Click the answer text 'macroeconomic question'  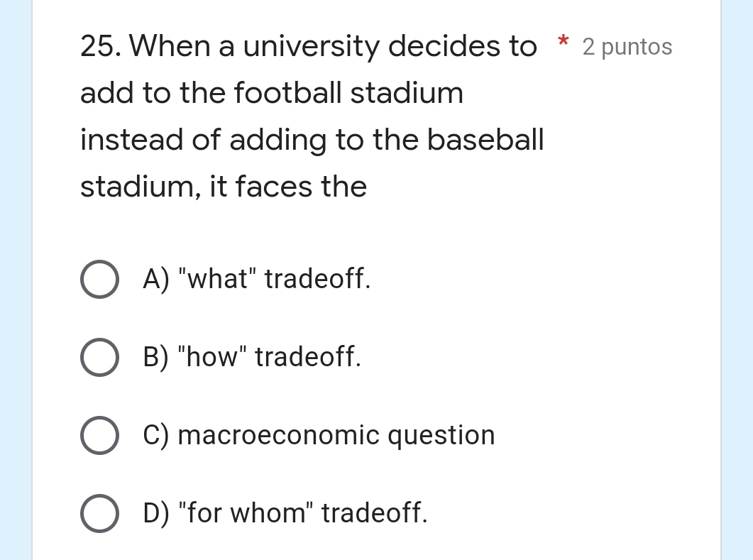tap(336, 435)
